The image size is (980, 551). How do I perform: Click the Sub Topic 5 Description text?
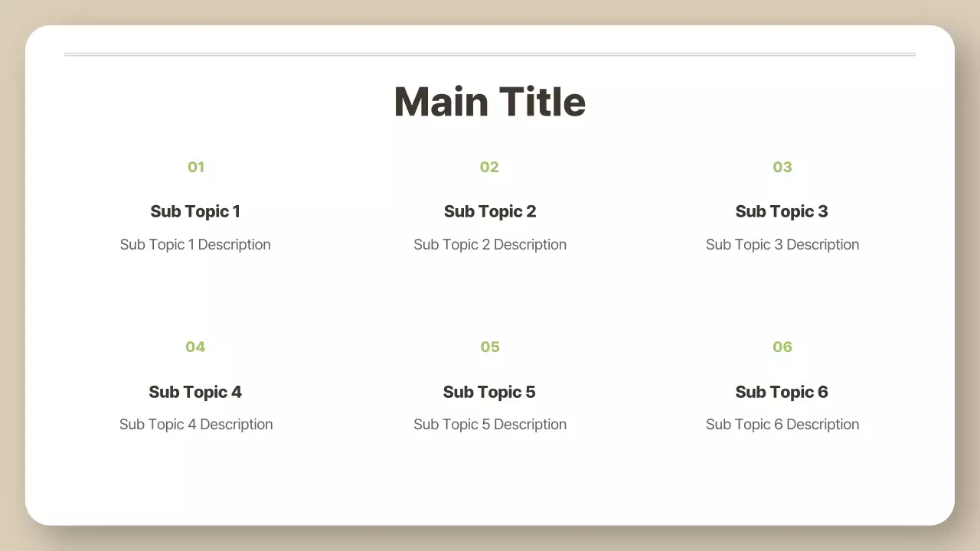point(490,425)
